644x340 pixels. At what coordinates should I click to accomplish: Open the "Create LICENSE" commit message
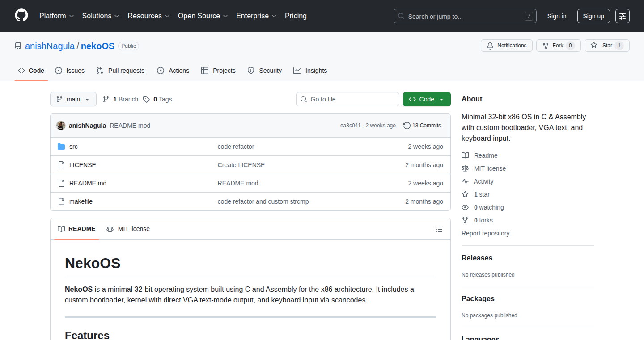(241, 165)
